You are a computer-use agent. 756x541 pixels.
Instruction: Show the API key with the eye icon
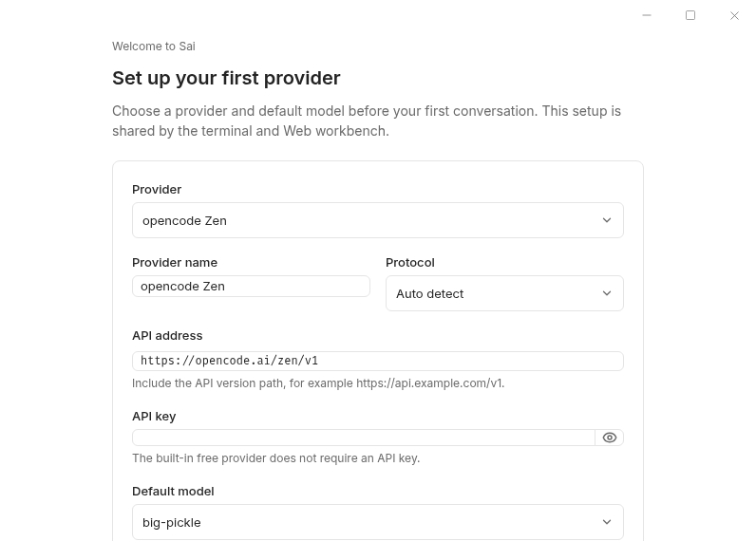pyautogui.click(x=610, y=438)
